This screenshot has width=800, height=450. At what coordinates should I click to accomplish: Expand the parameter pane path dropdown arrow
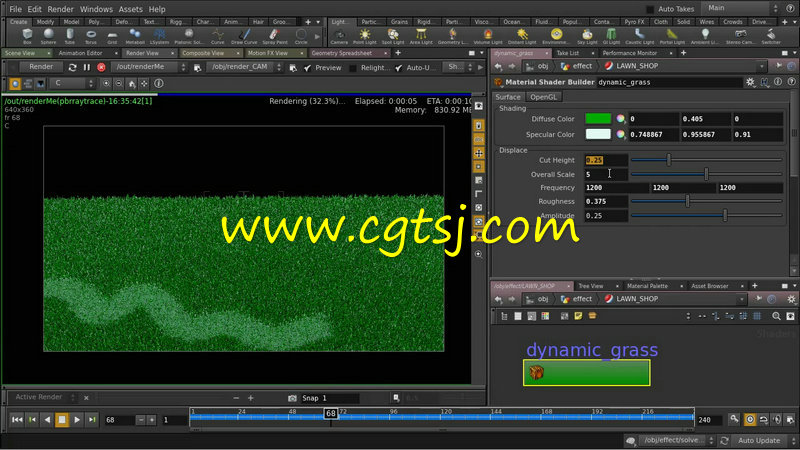tap(761, 66)
